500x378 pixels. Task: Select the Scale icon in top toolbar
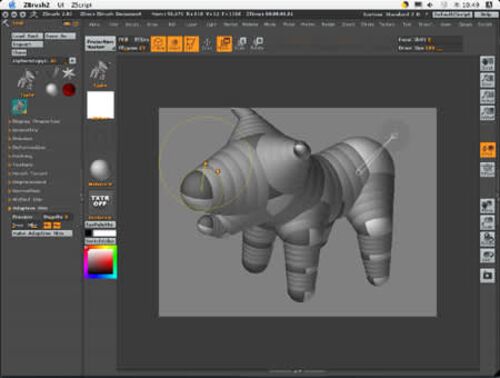click(241, 44)
